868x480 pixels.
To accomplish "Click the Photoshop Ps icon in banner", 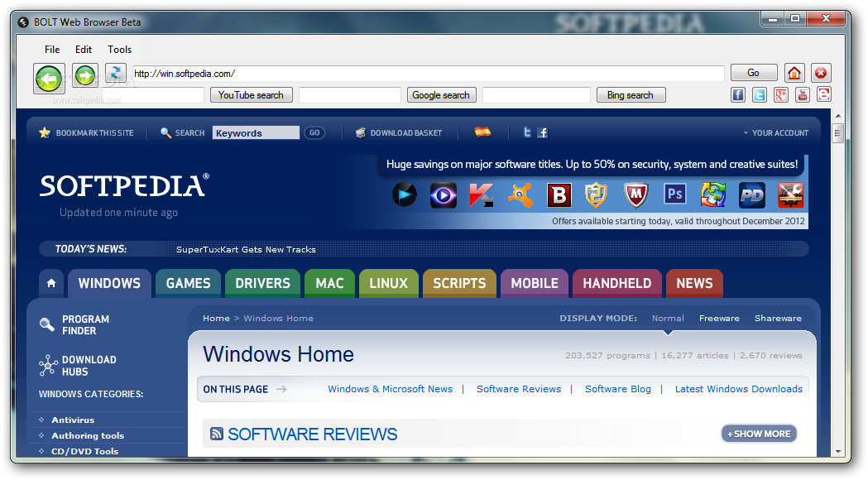I will [675, 194].
